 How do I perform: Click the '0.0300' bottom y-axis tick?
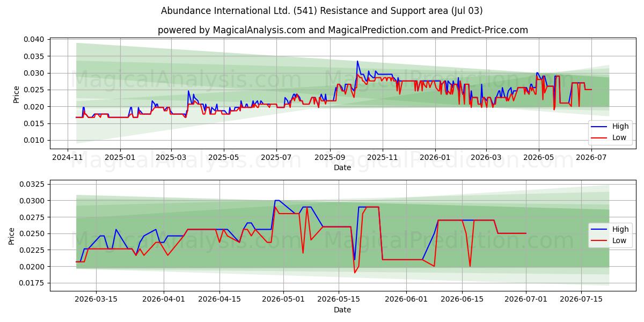click(x=33, y=201)
